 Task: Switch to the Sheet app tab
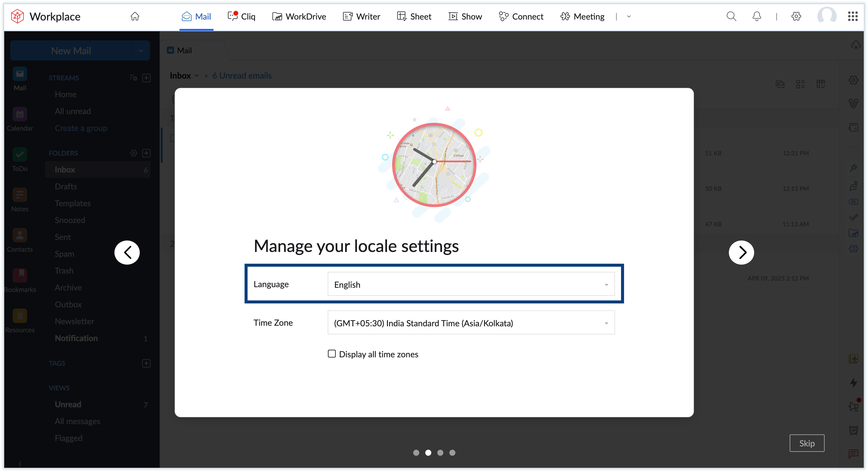tap(414, 16)
